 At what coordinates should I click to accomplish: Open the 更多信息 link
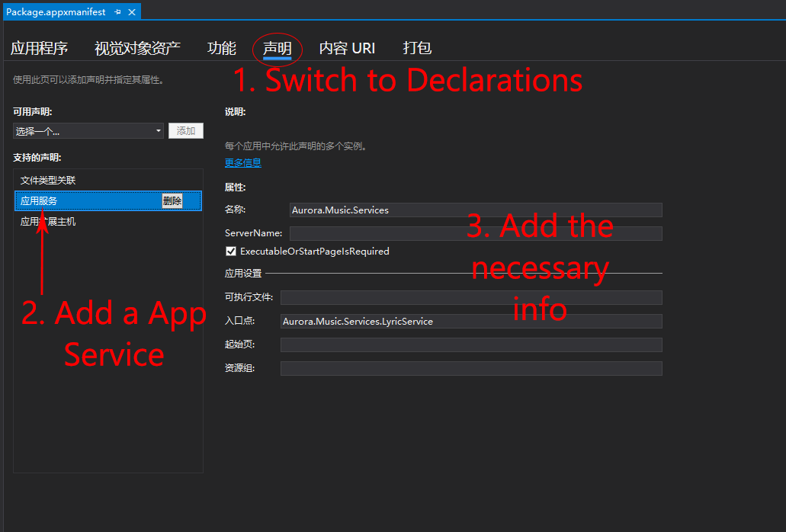tap(242, 162)
